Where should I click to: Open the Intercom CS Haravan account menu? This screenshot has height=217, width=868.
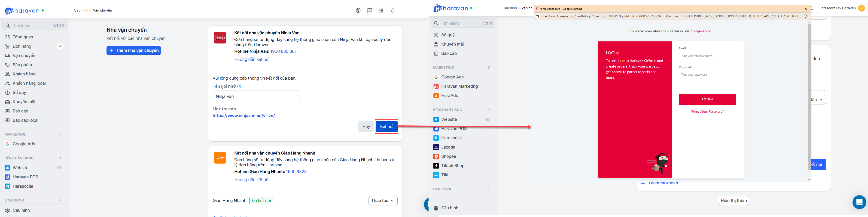(x=842, y=8)
